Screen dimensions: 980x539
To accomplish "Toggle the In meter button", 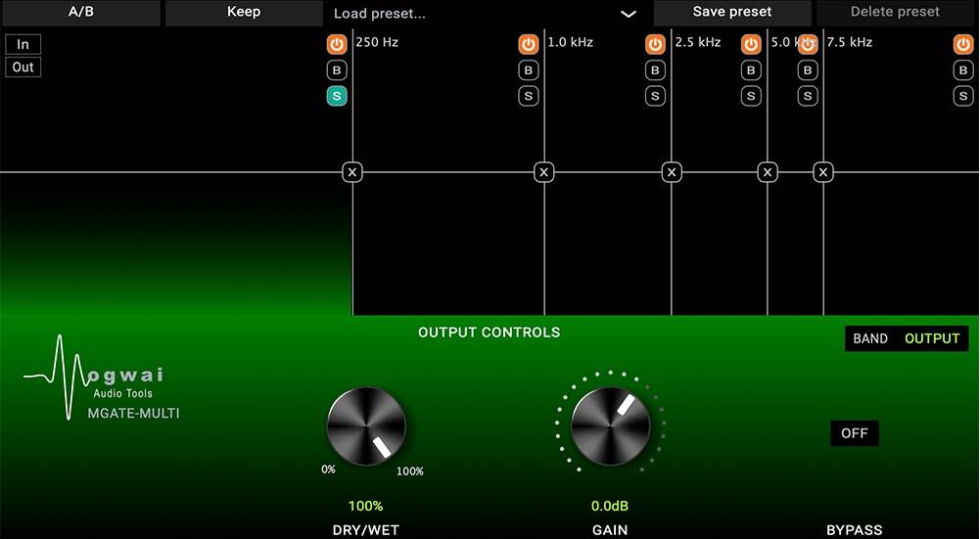I will pyautogui.click(x=23, y=44).
